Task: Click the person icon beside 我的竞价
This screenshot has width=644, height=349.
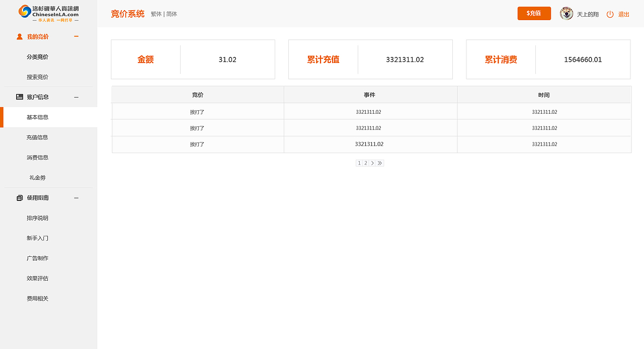Action: [20, 37]
